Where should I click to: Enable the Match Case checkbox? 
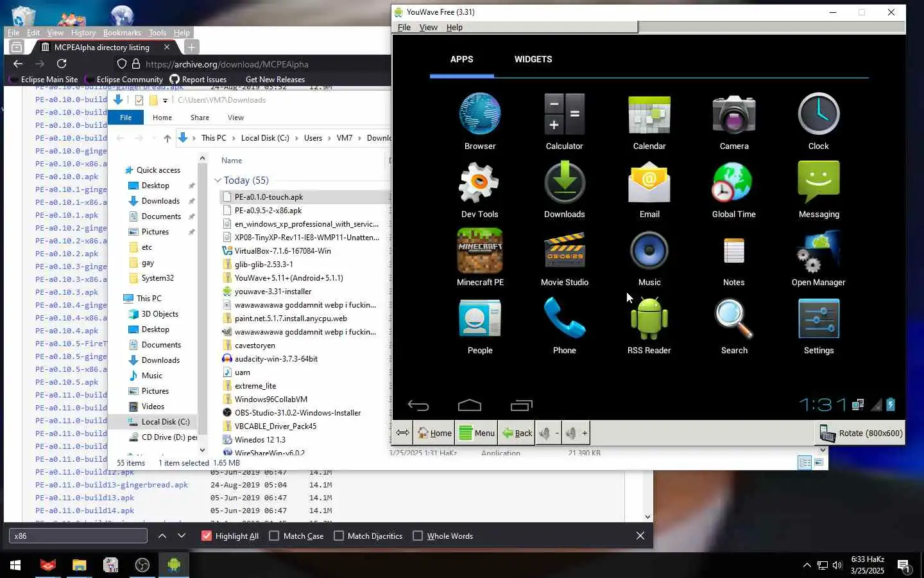(x=274, y=536)
